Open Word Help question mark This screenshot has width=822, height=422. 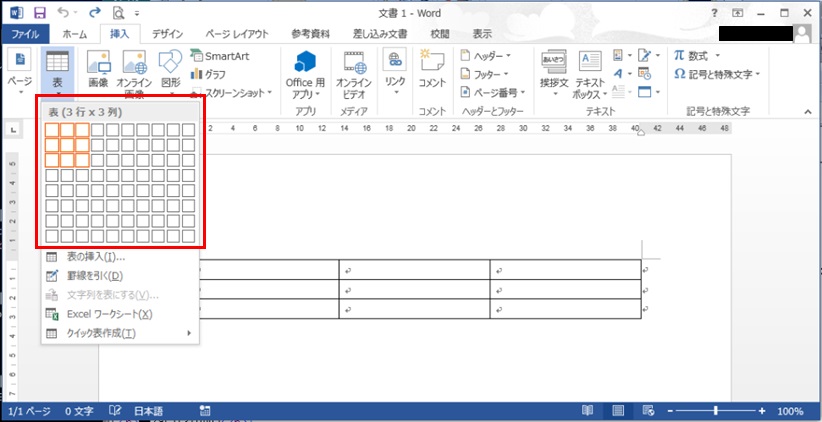coord(714,13)
